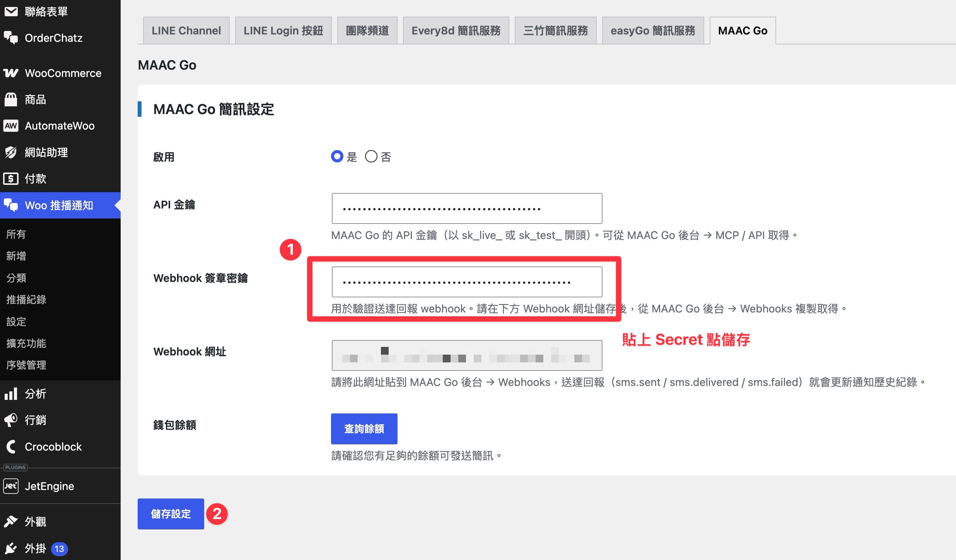The image size is (956, 560).
Task: Open the Every8d 簡訊服務 tab
Action: click(456, 31)
